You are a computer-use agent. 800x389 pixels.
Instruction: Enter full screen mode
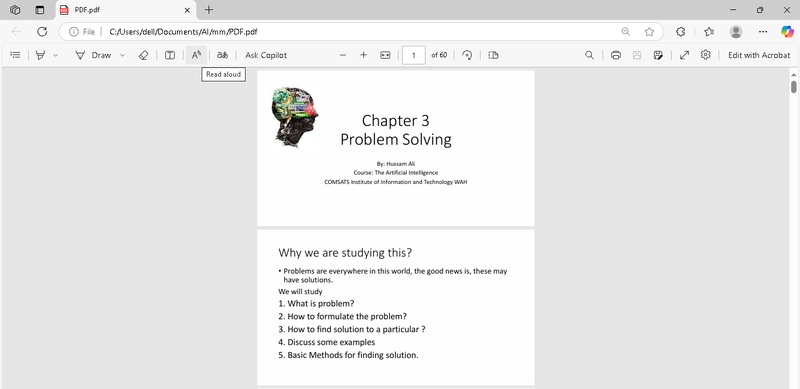(685, 55)
